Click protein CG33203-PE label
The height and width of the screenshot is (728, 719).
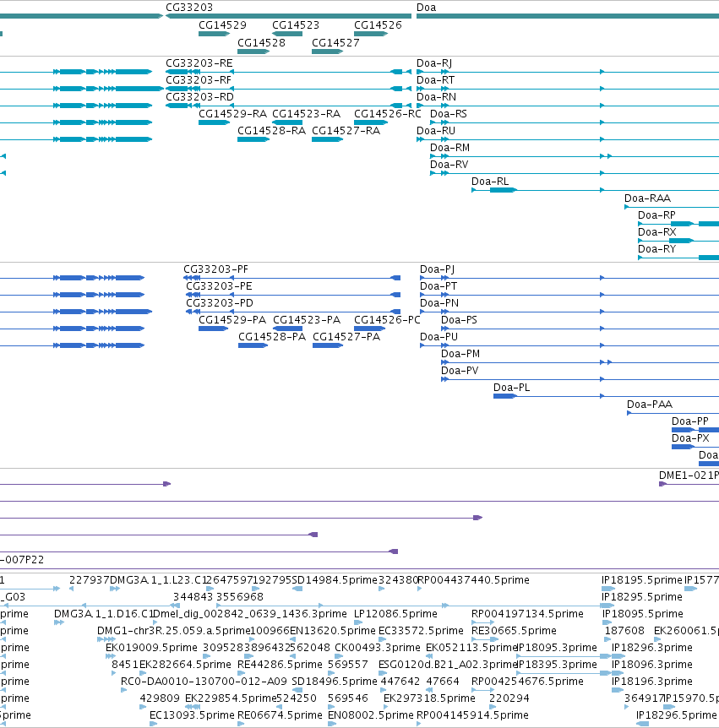(x=219, y=286)
